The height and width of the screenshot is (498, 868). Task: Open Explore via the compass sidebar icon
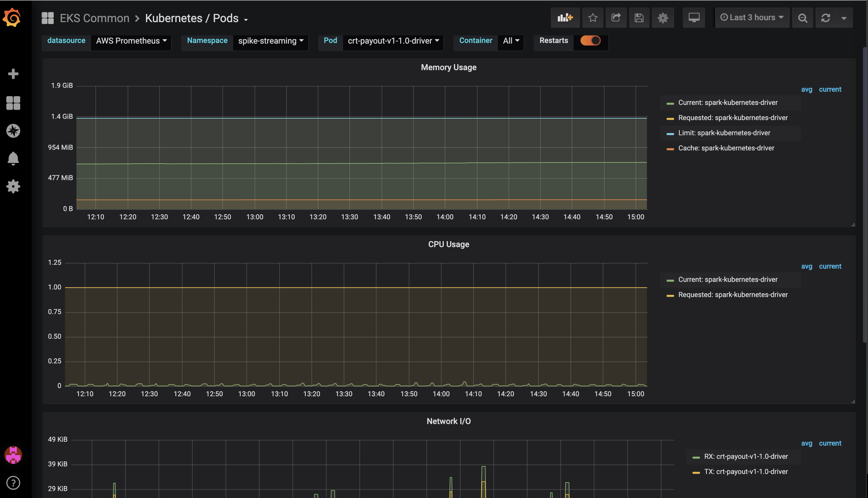pyautogui.click(x=13, y=131)
